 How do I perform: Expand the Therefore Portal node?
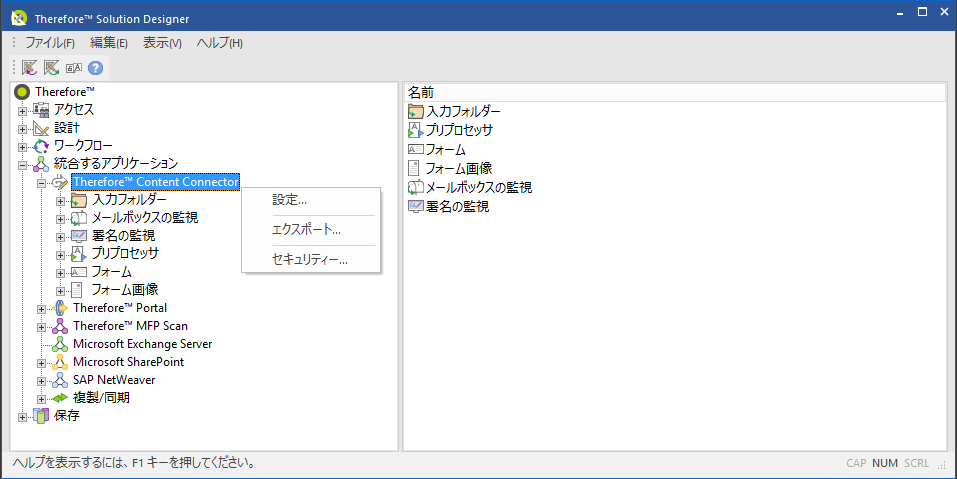point(42,309)
